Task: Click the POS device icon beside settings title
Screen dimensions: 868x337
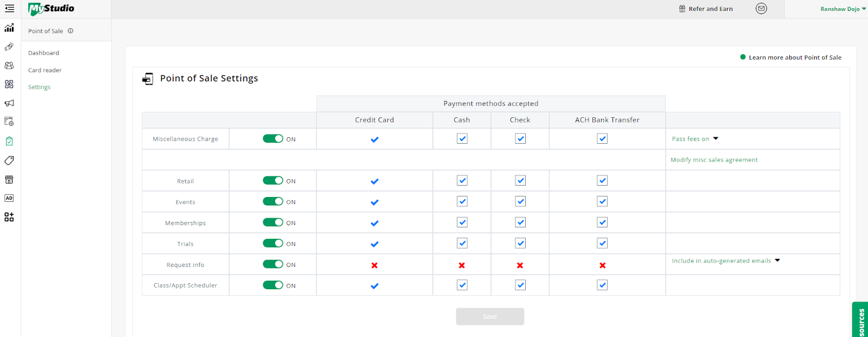Action: coord(148,79)
